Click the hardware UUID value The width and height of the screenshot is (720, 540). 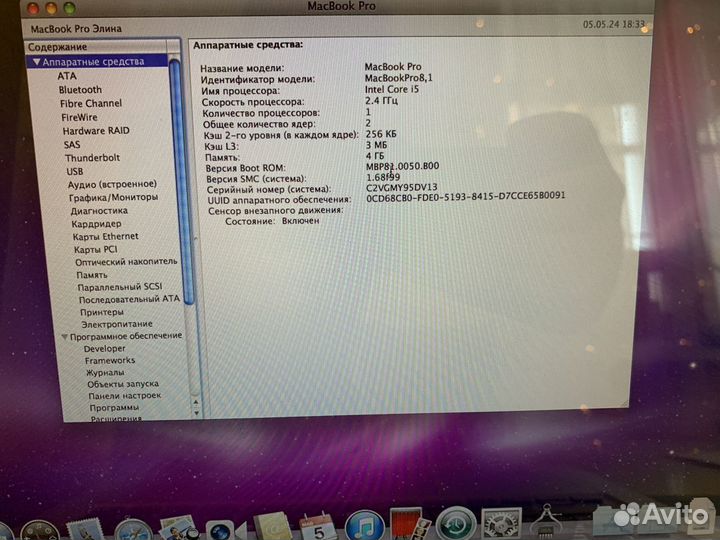click(x=466, y=196)
